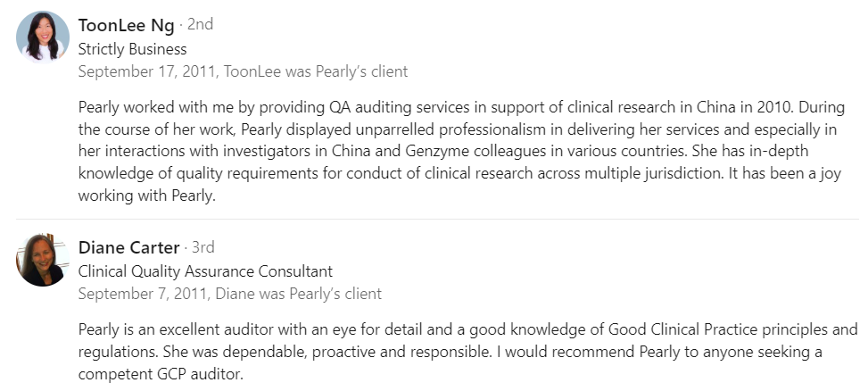Click the phrase "competent GCP auditor."

coord(161,374)
